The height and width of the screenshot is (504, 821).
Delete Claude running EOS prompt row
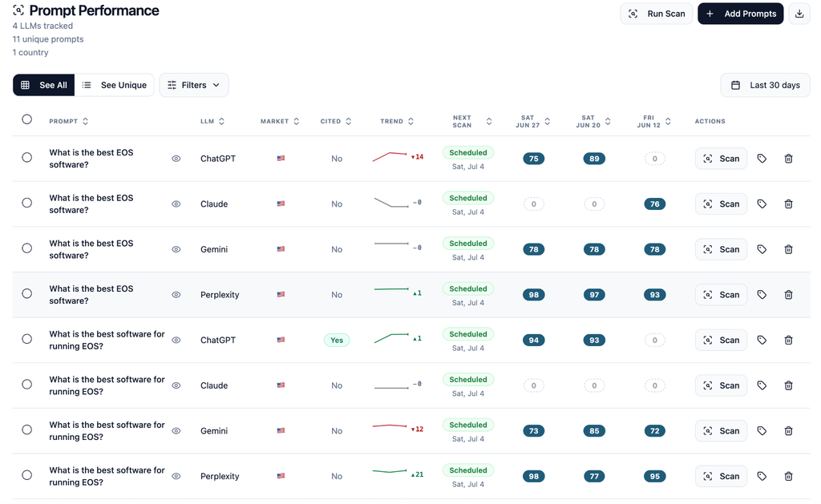click(788, 385)
